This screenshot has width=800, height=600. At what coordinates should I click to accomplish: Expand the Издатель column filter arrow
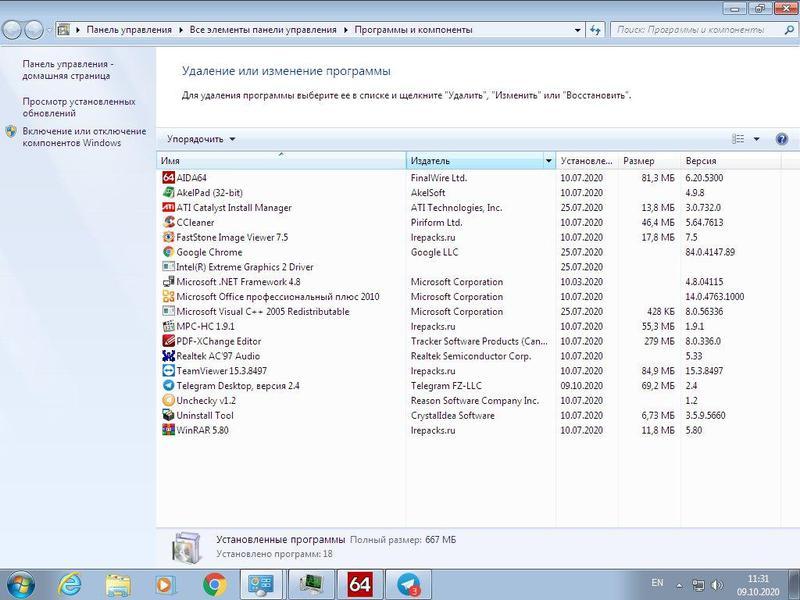(x=548, y=161)
